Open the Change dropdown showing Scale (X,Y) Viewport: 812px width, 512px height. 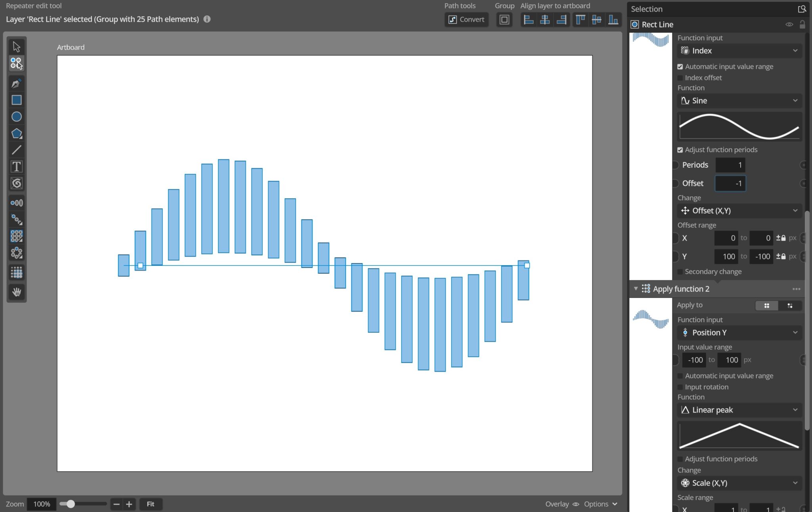[739, 483]
